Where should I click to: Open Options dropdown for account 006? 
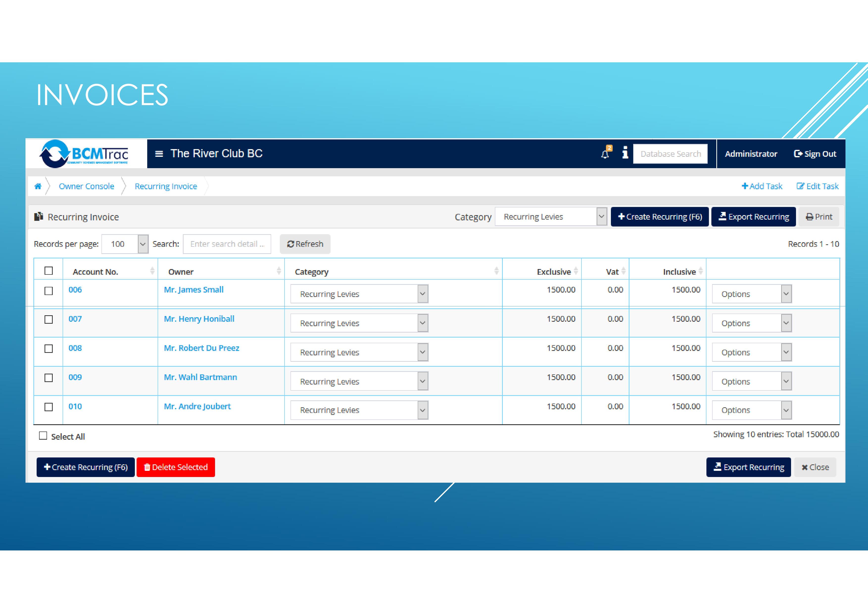[x=751, y=294]
